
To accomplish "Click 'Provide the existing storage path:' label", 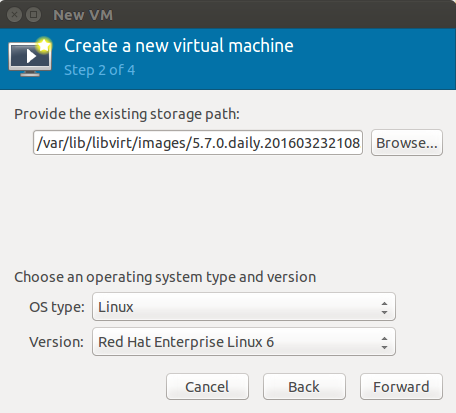I will pyautogui.click(x=127, y=114).
